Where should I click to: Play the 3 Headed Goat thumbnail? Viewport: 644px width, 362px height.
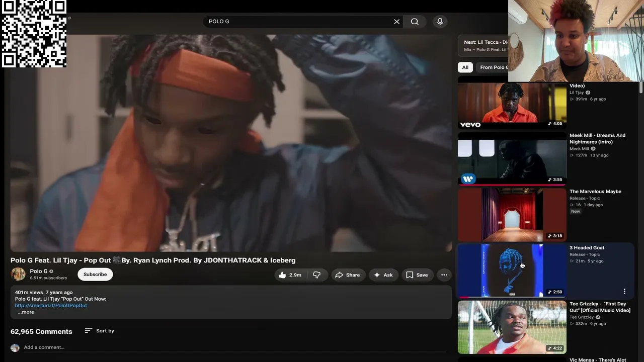pos(512,271)
